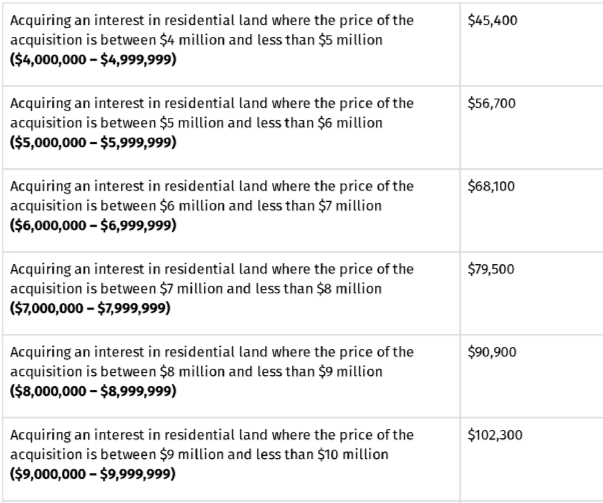Click the "less than $6 million" text
Viewport: 603px width, 503px height.
(x=317, y=122)
